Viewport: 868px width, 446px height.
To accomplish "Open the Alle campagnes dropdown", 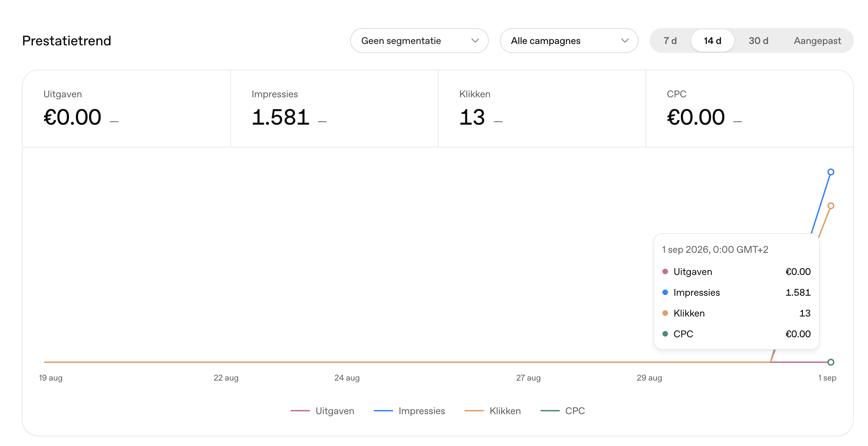I will click(569, 41).
